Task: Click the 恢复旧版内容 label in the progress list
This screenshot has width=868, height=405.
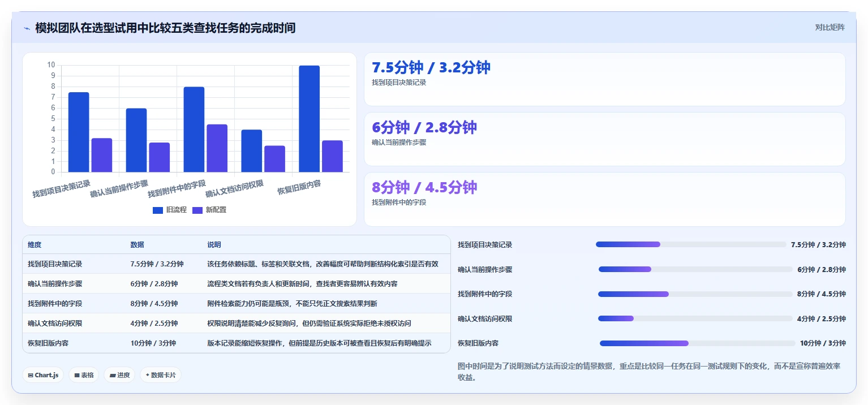Action: (478, 343)
